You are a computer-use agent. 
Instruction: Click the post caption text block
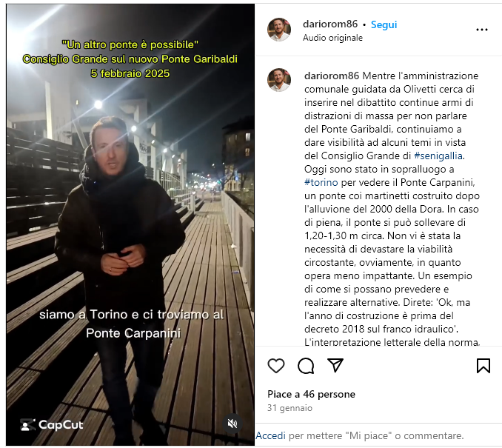coord(392,209)
